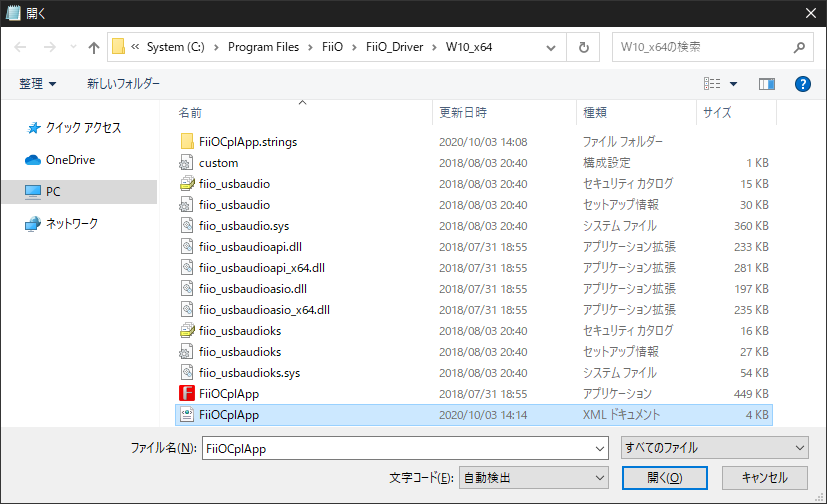Select fiio_usbaudio setup information icon

(x=187, y=205)
